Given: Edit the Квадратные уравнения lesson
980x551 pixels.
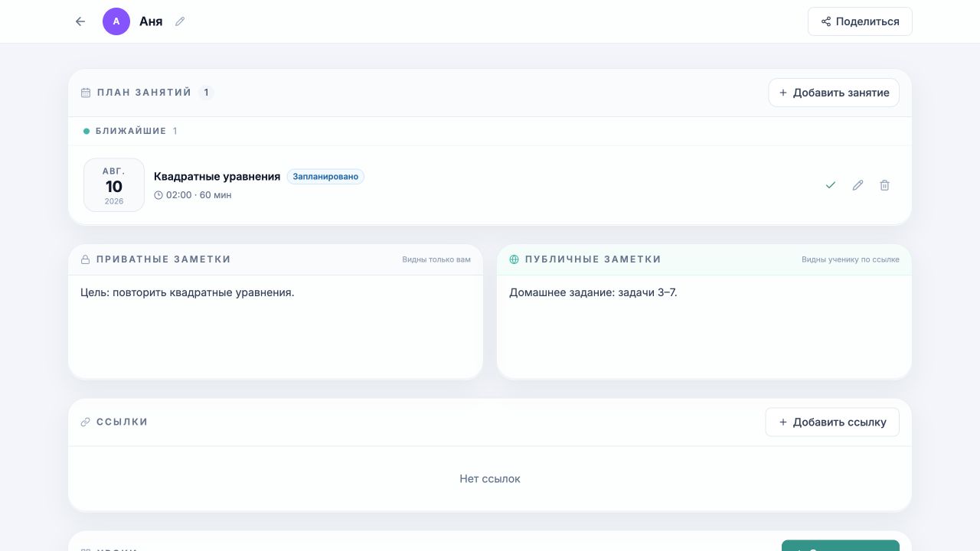Looking at the screenshot, I should (x=857, y=185).
